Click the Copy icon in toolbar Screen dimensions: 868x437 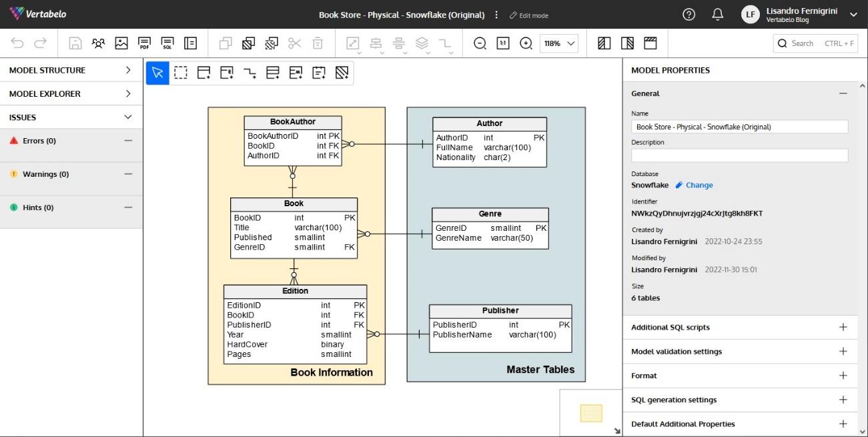pyautogui.click(x=226, y=43)
